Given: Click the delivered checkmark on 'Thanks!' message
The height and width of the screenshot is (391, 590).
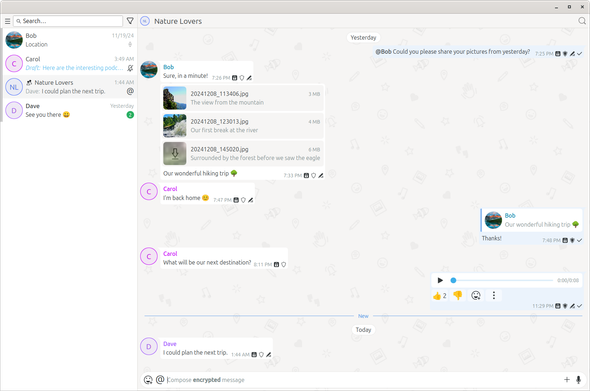Looking at the screenshot, I should pos(579,240).
